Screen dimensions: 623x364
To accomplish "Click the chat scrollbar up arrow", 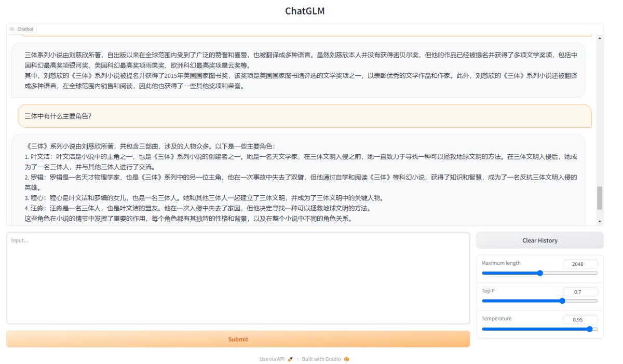I will tap(600, 38).
